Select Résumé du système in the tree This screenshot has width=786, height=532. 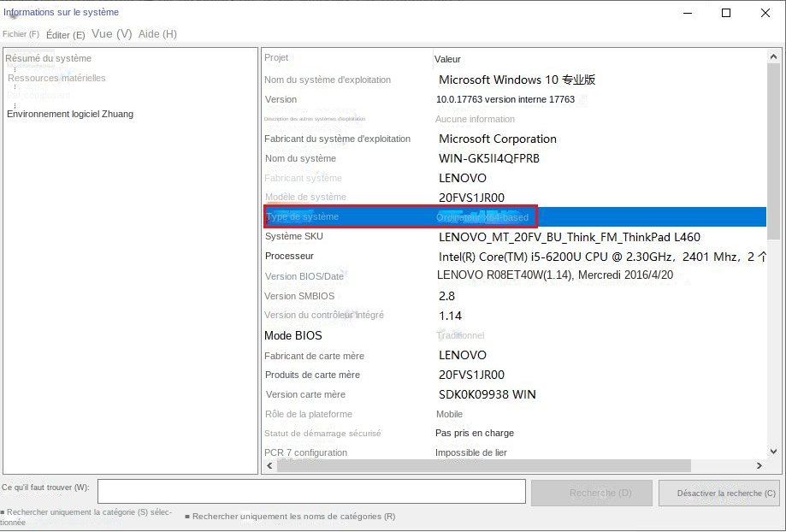(x=49, y=58)
